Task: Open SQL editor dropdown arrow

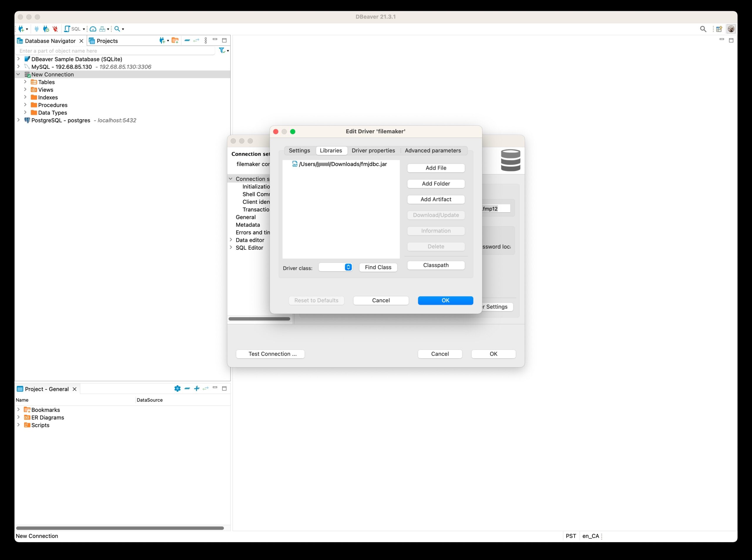Action: (x=84, y=29)
